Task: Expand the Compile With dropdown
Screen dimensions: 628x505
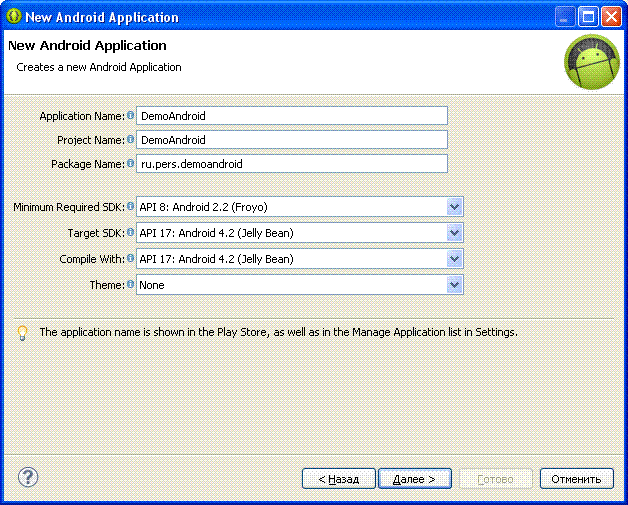Action: [x=454, y=259]
